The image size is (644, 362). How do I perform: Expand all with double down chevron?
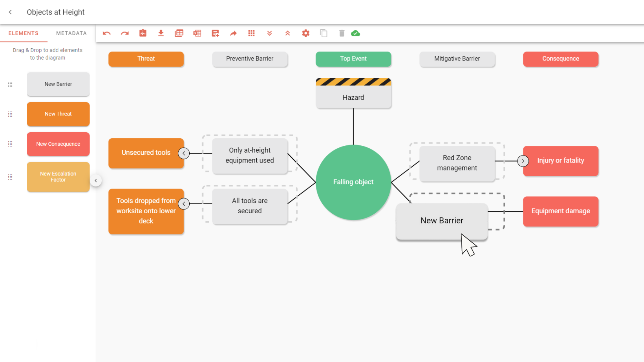[270, 33]
